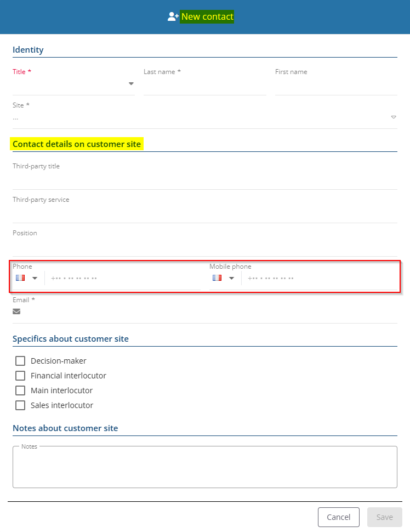Image resolution: width=410 pixels, height=532 pixels.
Task: Open Phone country code dropdown arrow
Action: click(x=35, y=278)
